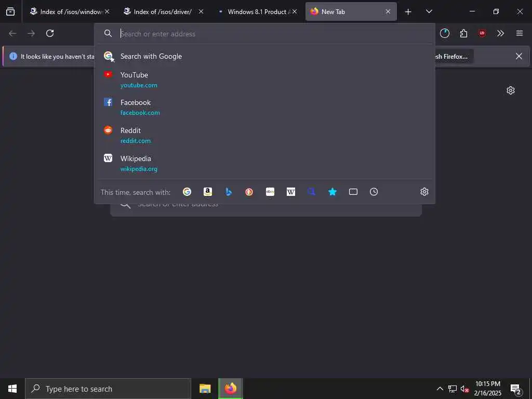Open uBlock Origin extension icon
This screenshot has width=532, height=399.
pos(482,33)
